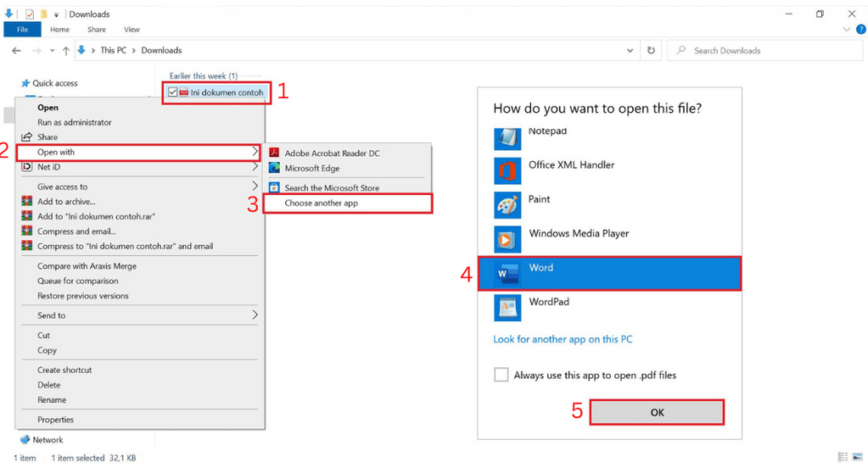Click the Adobe Acrobat Reader DC icon
The width and height of the screenshot is (868, 468).
pyautogui.click(x=274, y=153)
